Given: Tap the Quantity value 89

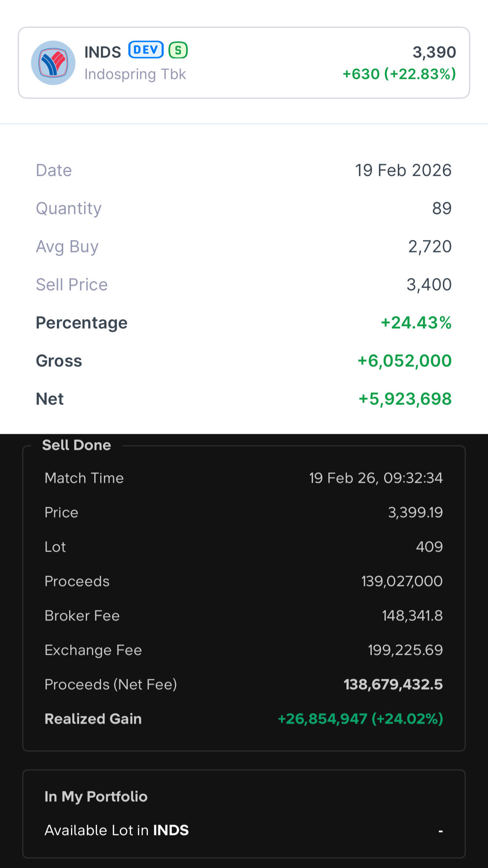Looking at the screenshot, I should click(442, 209).
